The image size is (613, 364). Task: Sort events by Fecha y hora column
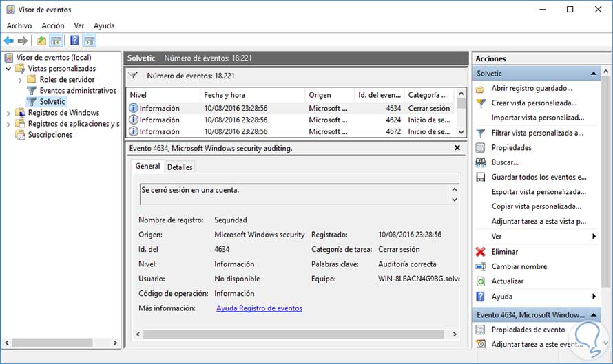[x=224, y=95]
